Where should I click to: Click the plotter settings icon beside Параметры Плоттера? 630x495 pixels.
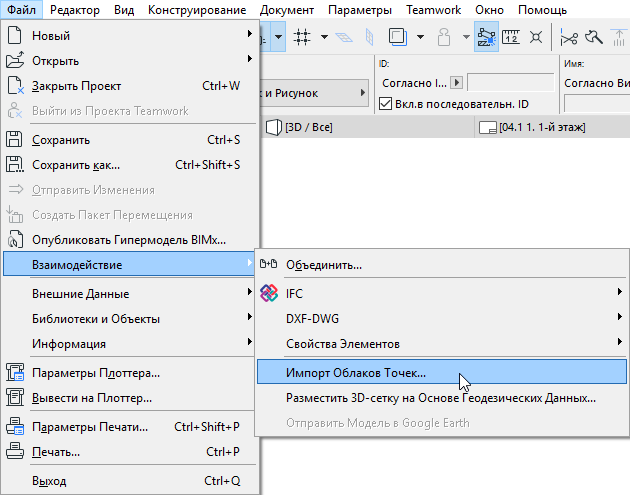pos(15,372)
